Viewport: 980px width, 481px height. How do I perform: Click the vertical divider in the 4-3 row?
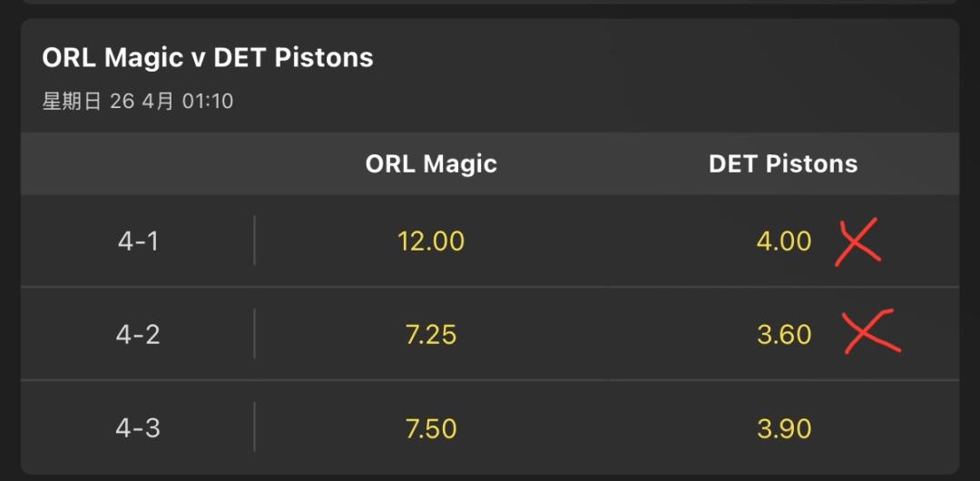pos(254,427)
